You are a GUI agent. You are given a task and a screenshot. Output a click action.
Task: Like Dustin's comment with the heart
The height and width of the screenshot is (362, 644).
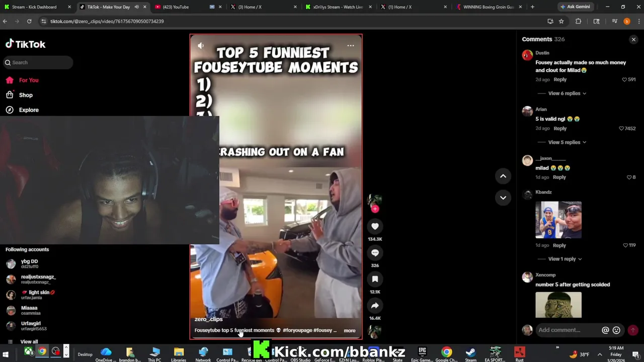point(624,79)
